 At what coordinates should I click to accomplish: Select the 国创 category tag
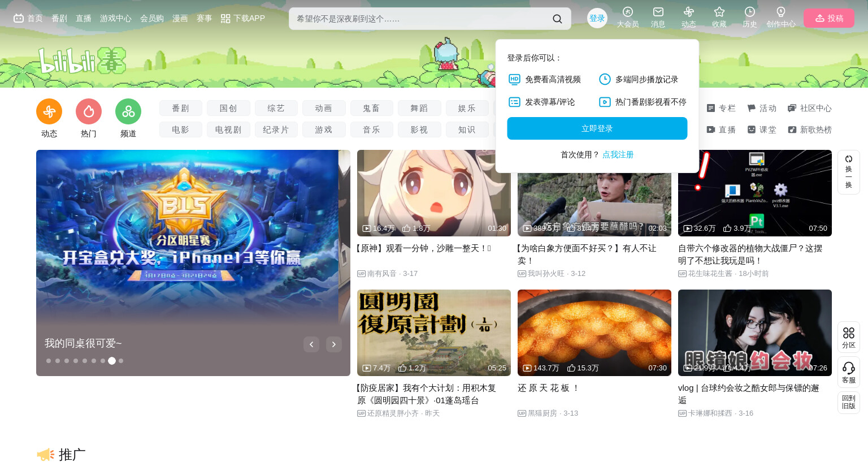[228, 108]
